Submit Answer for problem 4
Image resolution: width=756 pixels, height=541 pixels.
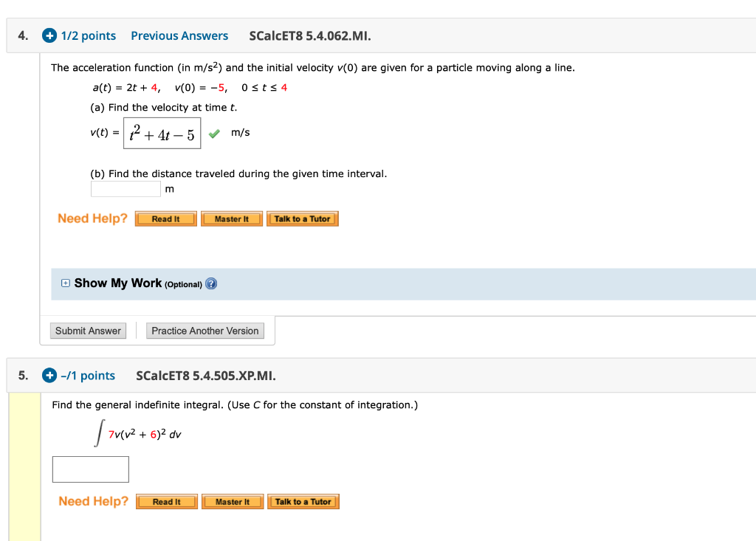[x=88, y=331]
